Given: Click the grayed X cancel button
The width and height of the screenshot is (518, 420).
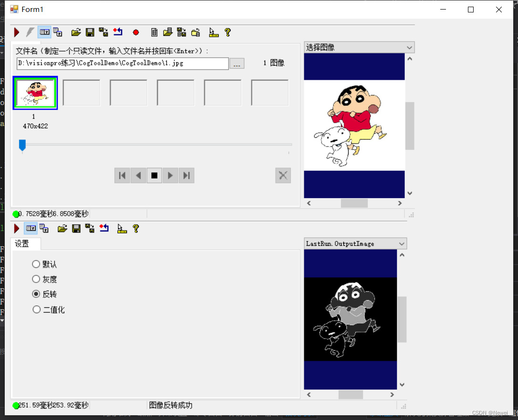Looking at the screenshot, I should [x=283, y=175].
